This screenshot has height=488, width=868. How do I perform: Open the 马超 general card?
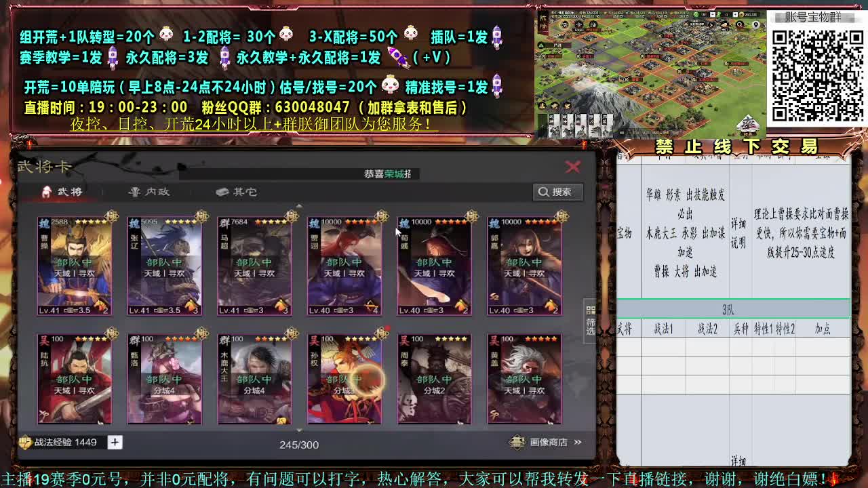(254, 266)
